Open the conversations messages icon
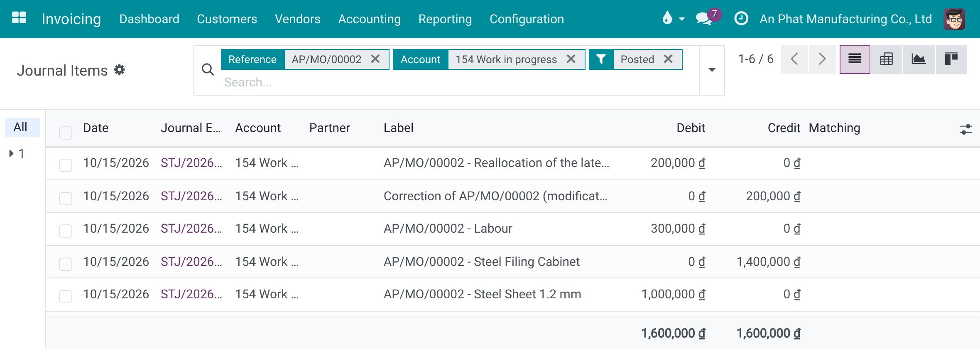The height and width of the screenshot is (349, 980). (704, 19)
